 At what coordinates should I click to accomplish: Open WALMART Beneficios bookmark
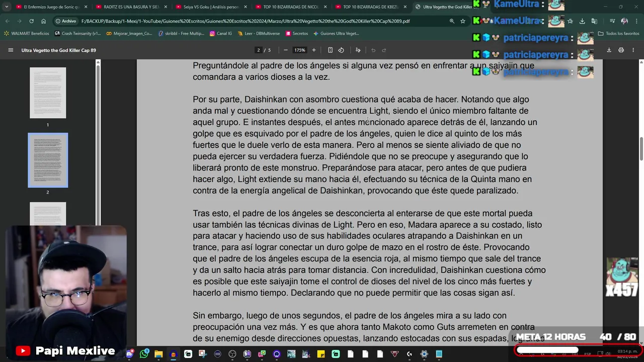[27, 34]
